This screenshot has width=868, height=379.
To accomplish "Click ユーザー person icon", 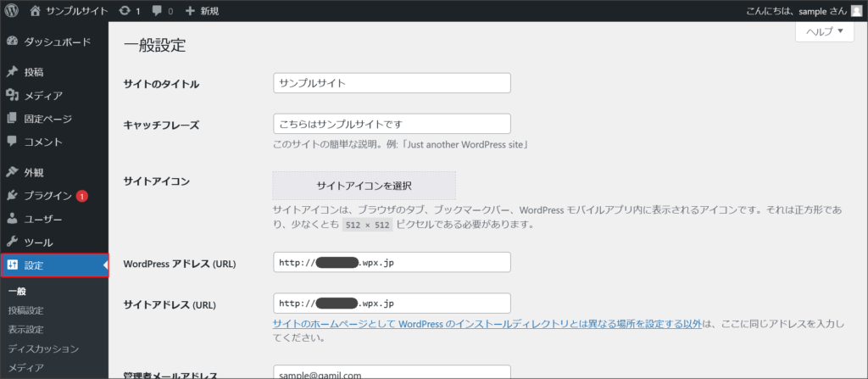I will pyautogui.click(x=12, y=219).
